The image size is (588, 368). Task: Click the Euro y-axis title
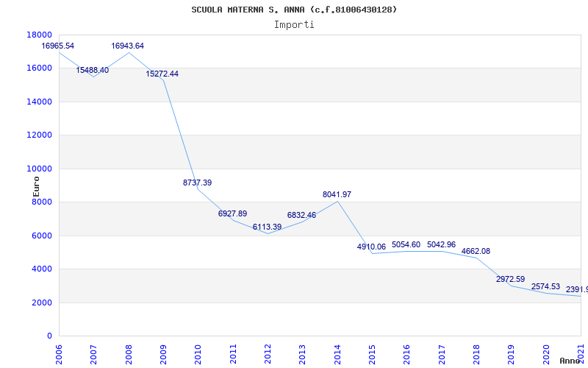tap(36, 186)
